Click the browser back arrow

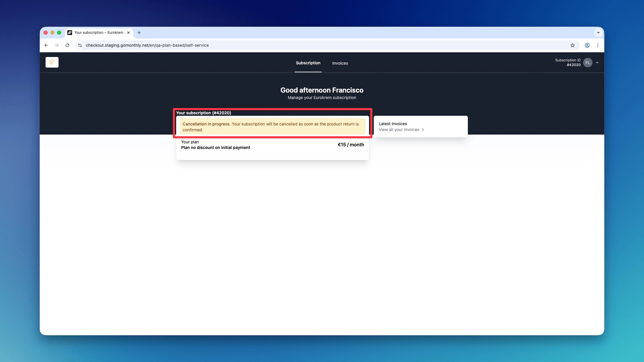[46, 45]
